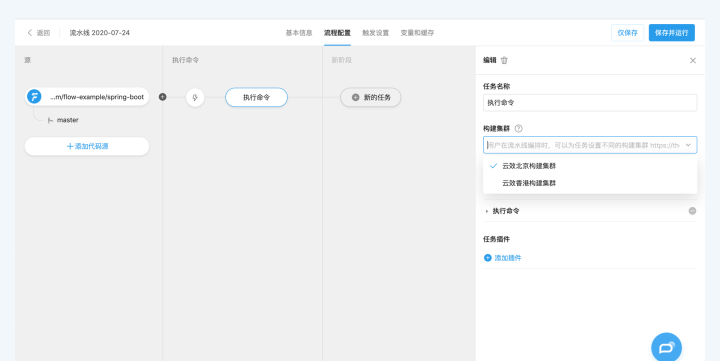Click 添加代码源 button
The image size is (720, 361).
[87, 146]
